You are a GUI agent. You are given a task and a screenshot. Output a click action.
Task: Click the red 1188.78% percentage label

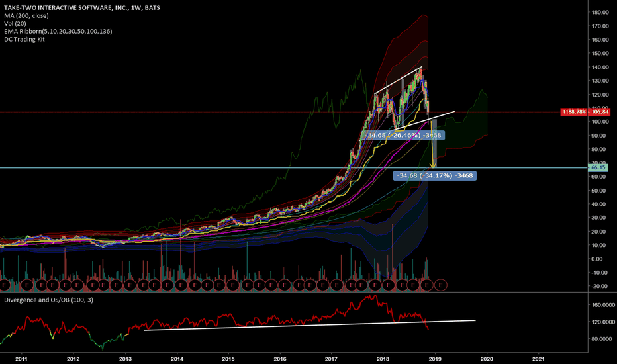click(x=575, y=112)
